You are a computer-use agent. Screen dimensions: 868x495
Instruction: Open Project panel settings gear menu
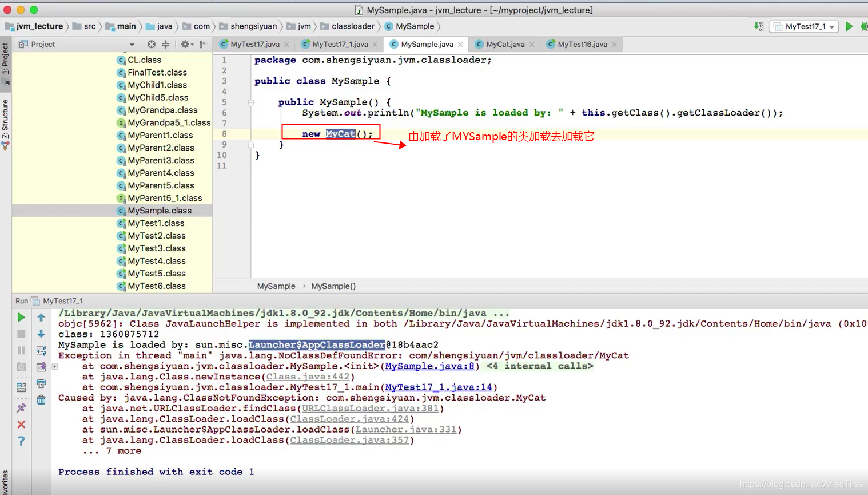(x=186, y=44)
